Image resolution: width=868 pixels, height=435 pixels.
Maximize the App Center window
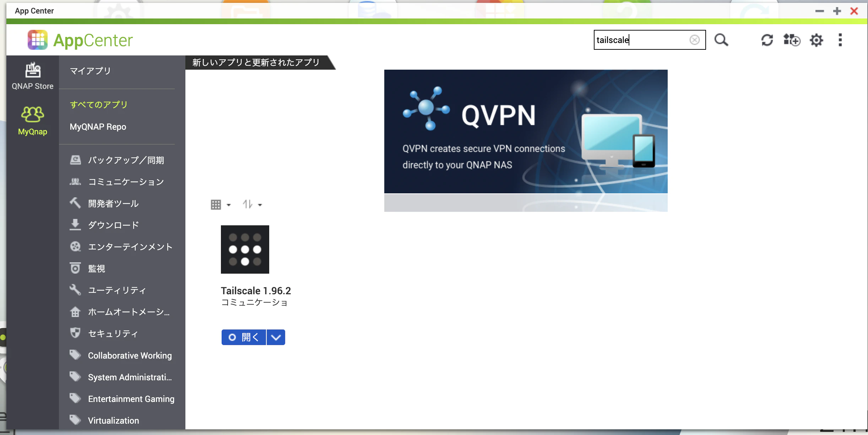837,11
